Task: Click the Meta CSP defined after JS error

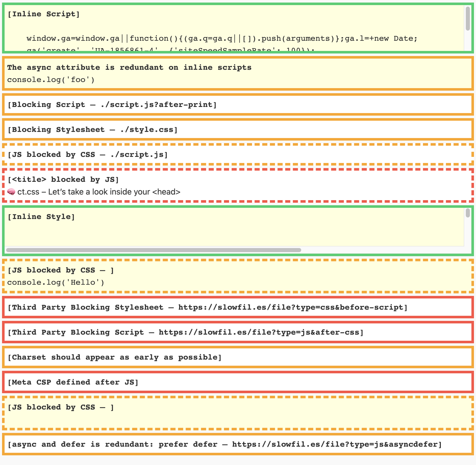Action: [x=73, y=382]
